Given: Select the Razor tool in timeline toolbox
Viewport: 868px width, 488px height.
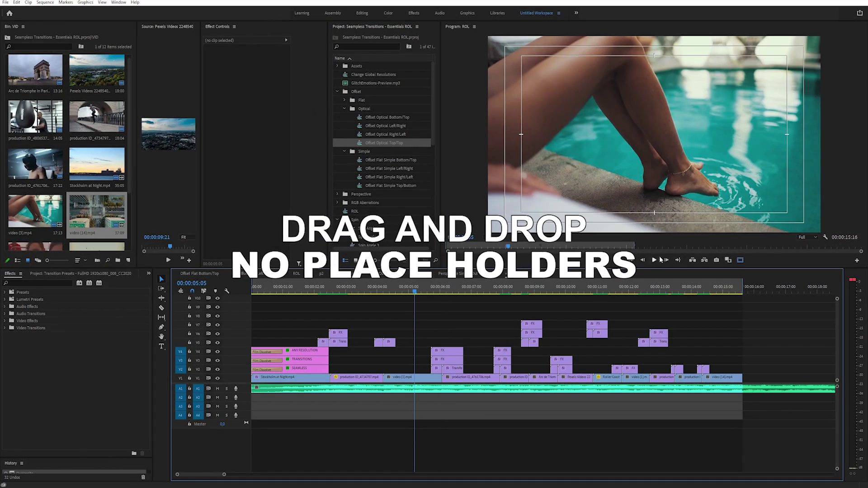Looking at the screenshot, I should pos(161,308).
